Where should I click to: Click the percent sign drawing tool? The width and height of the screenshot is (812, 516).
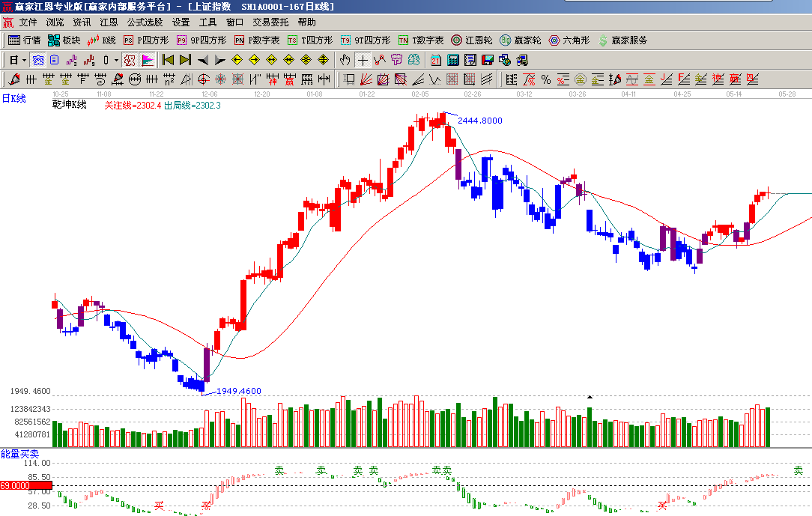coord(545,79)
